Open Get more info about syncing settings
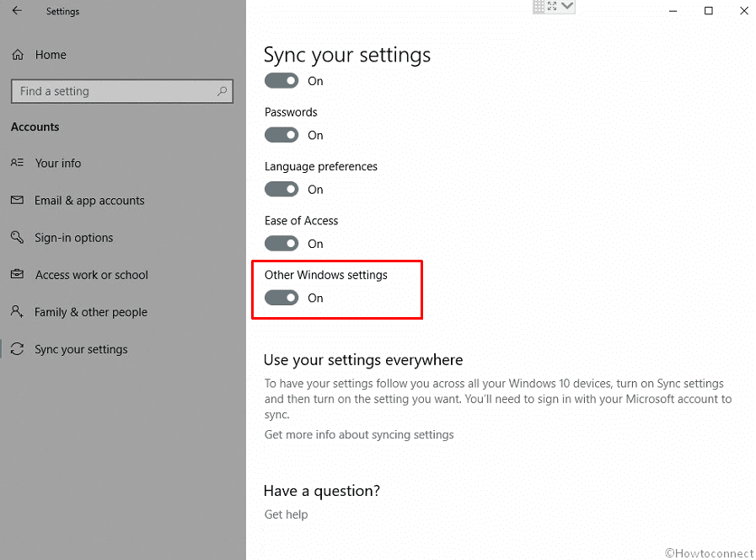 [359, 435]
